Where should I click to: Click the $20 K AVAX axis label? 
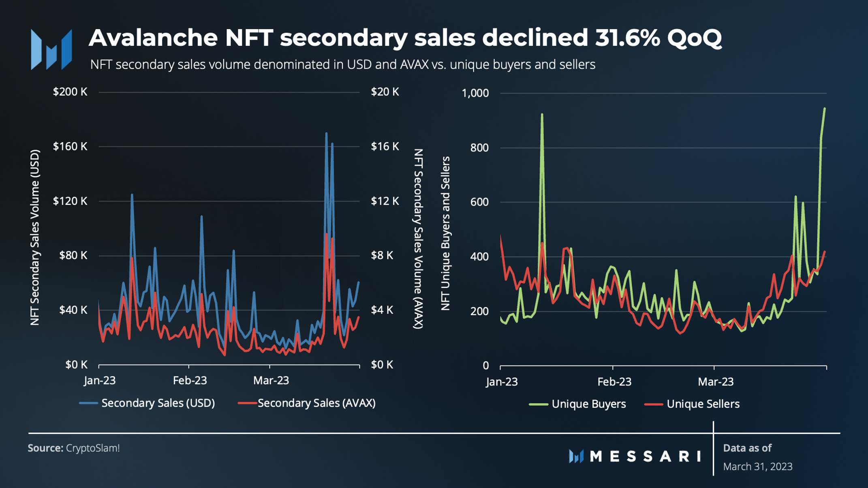(x=385, y=92)
